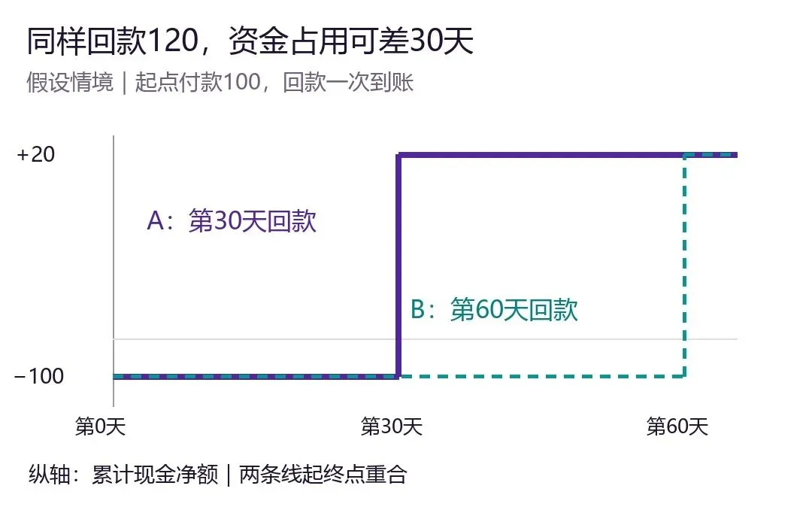Click the 起点付款100 text in subtitle
Image resolution: width=812 pixels, height=519 pixels.
(198, 82)
